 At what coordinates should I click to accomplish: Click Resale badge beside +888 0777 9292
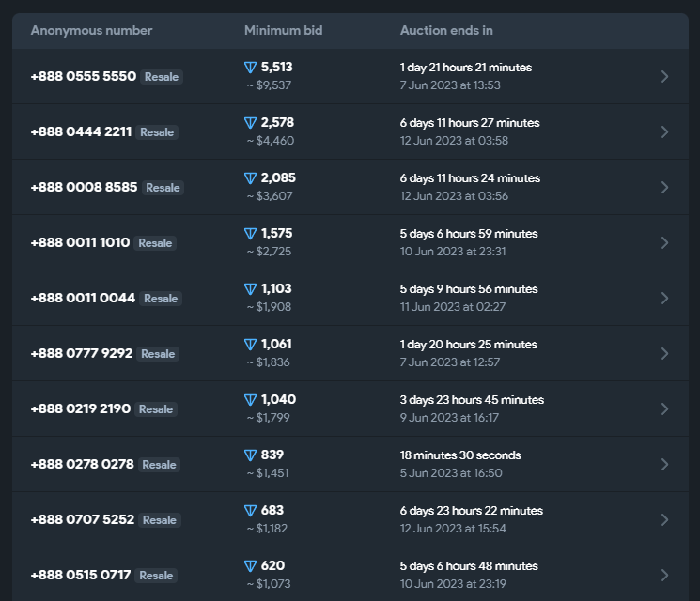(158, 354)
